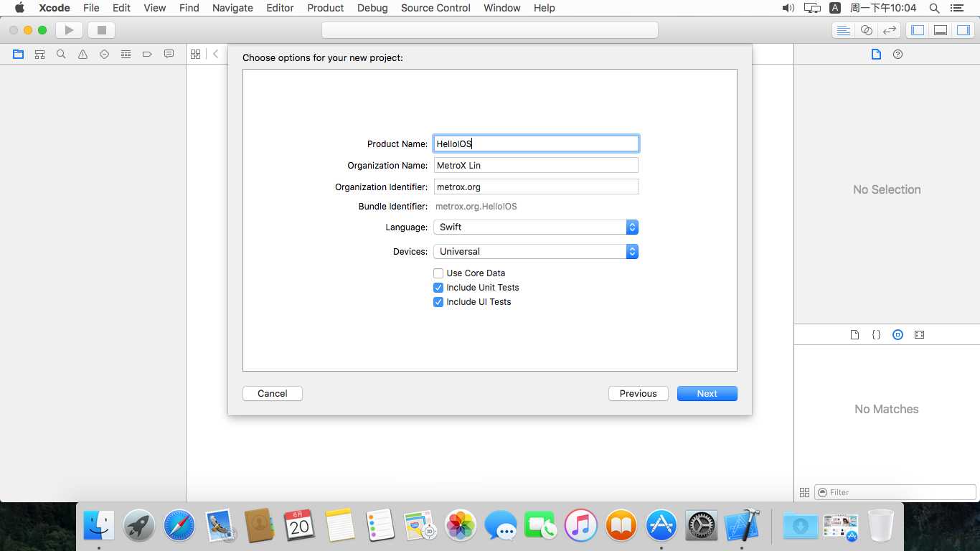The image size is (980, 551).
Task: Switch to the Version editor icon
Action: click(890, 30)
